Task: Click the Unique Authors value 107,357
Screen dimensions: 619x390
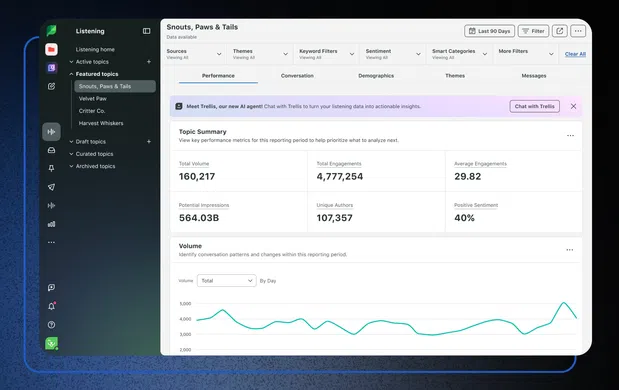Action: click(x=334, y=218)
